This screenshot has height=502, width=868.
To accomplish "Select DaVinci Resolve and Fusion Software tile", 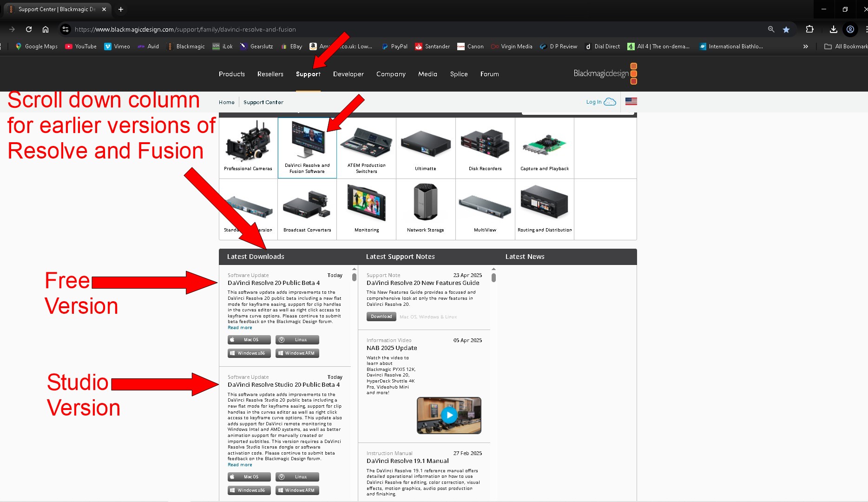I will 307,148.
